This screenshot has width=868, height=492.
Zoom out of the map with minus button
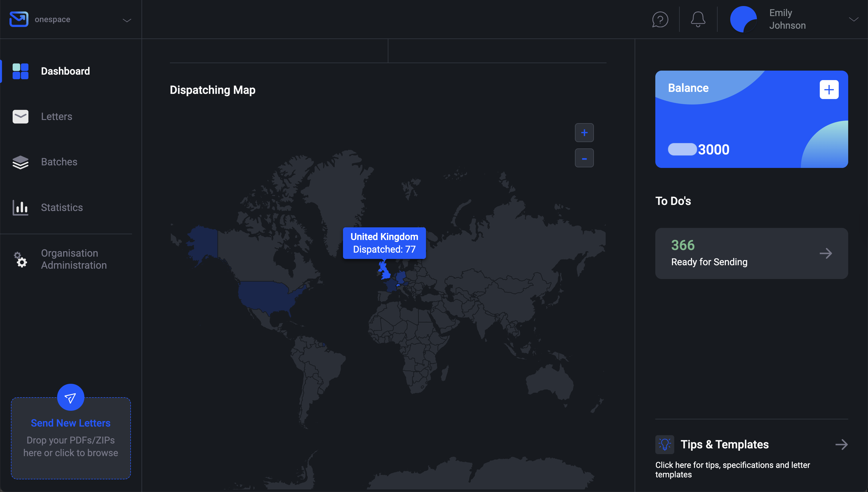[x=584, y=158]
